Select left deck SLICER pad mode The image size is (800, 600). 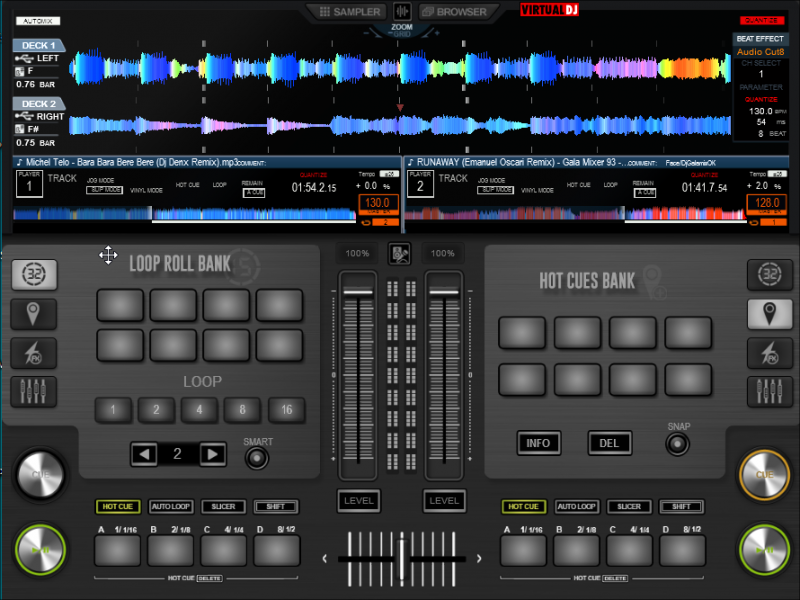pos(223,507)
